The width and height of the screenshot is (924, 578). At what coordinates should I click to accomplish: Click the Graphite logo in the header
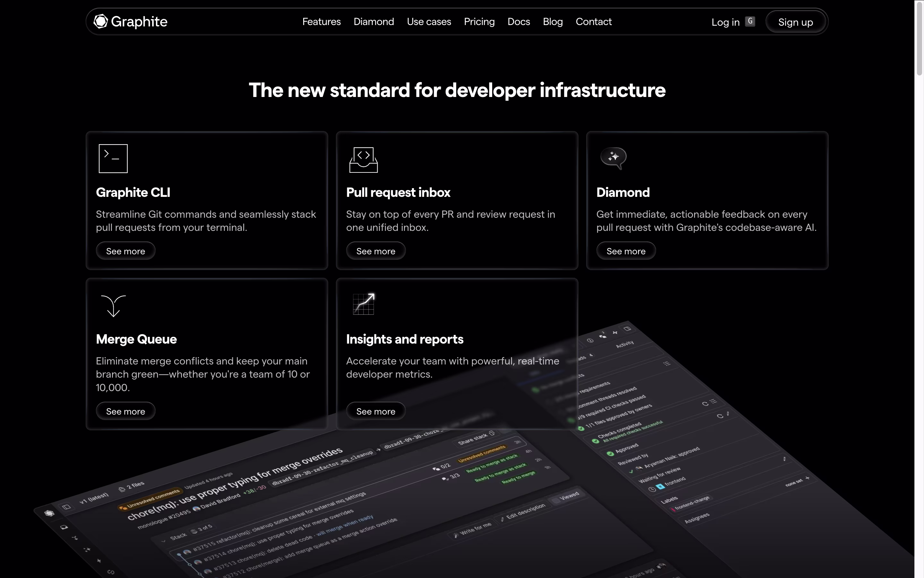pos(131,22)
